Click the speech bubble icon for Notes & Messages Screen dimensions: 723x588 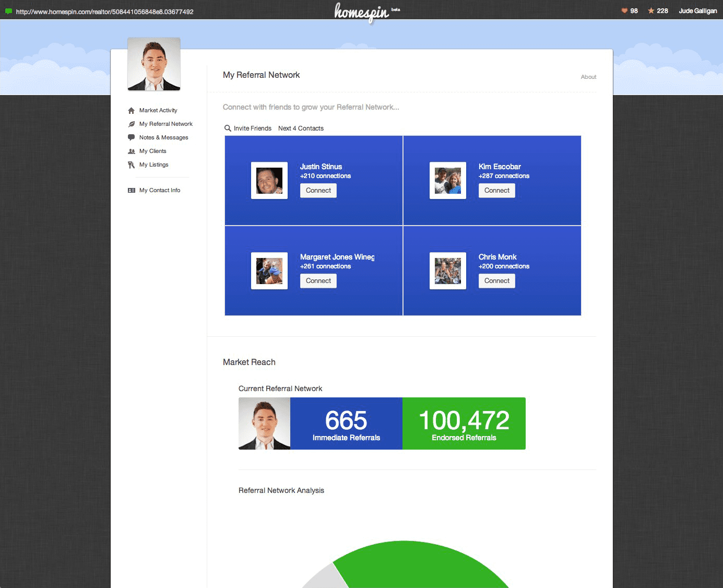tap(132, 137)
